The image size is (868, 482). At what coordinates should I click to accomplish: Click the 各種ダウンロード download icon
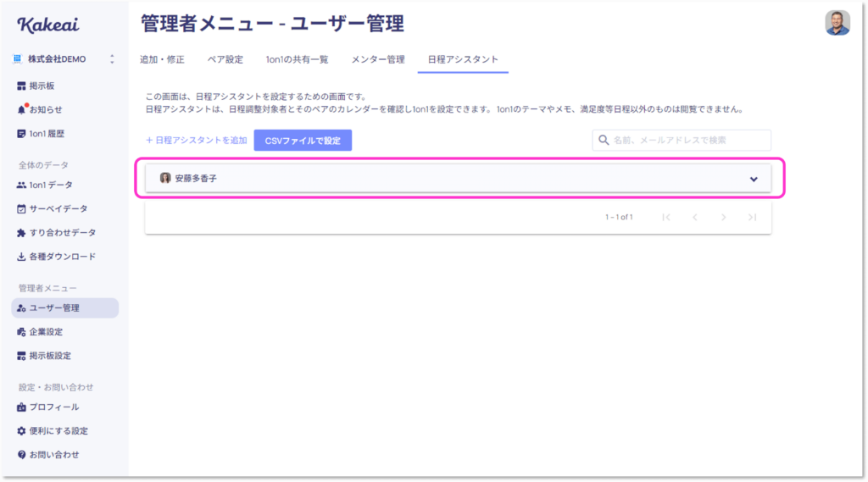[21, 256]
